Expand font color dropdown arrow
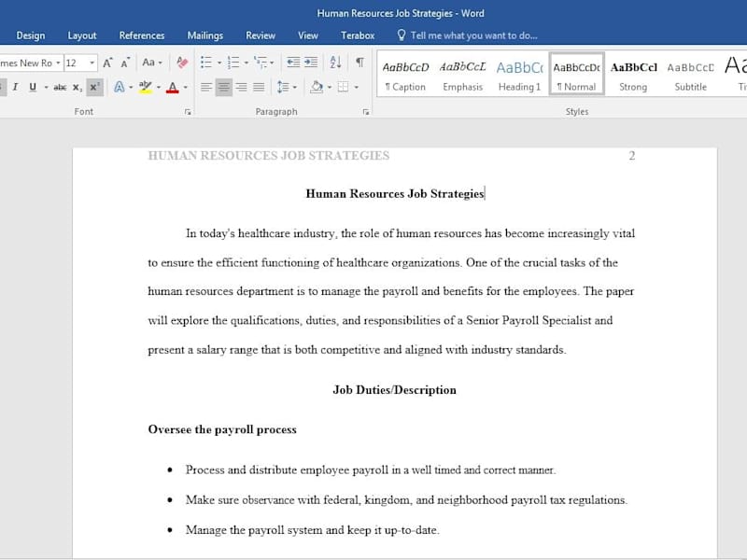Image resolution: width=747 pixels, height=560 pixels. (185, 88)
